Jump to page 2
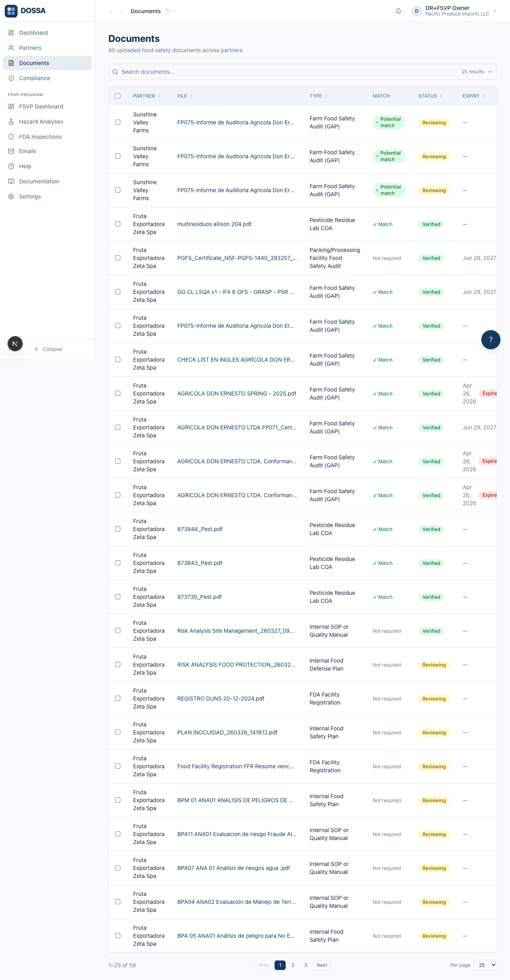This screenshot has height=980, width=510. click(293, 965)
